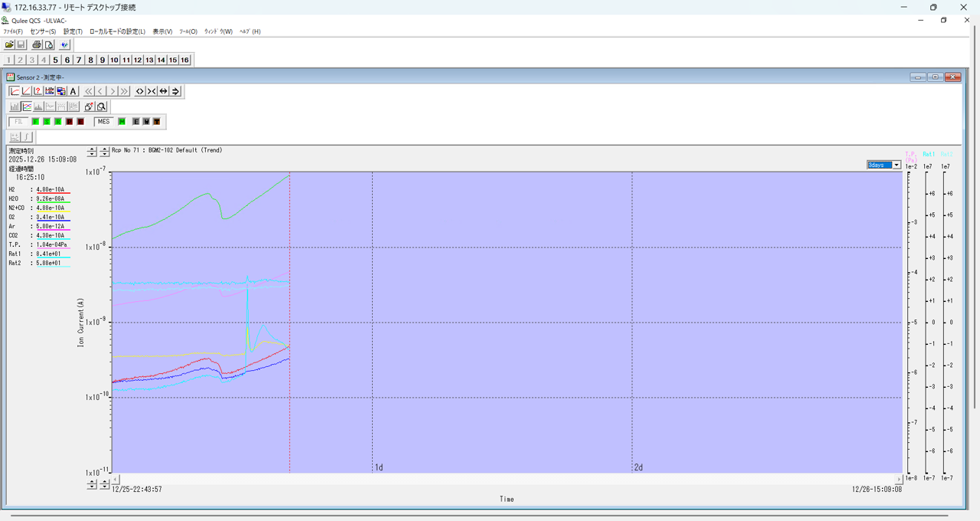Open the 設定(T) menu
980x521 pixels.
[73, 31]
